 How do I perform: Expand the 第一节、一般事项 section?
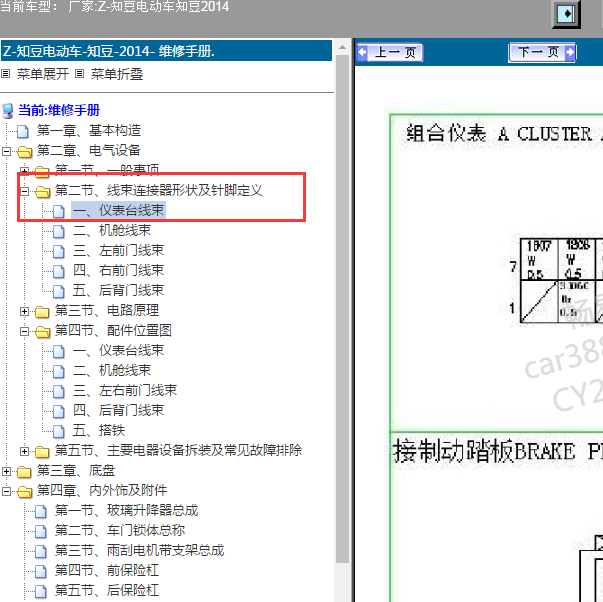25,170
